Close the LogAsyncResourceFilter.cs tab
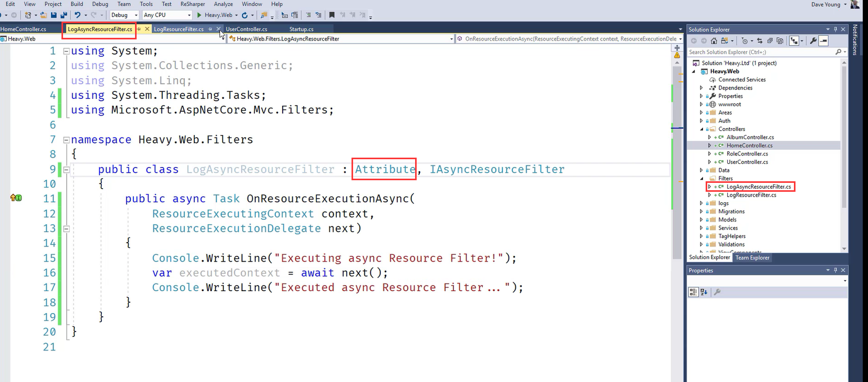Screen dimensions: 868x382 (147, 29)
